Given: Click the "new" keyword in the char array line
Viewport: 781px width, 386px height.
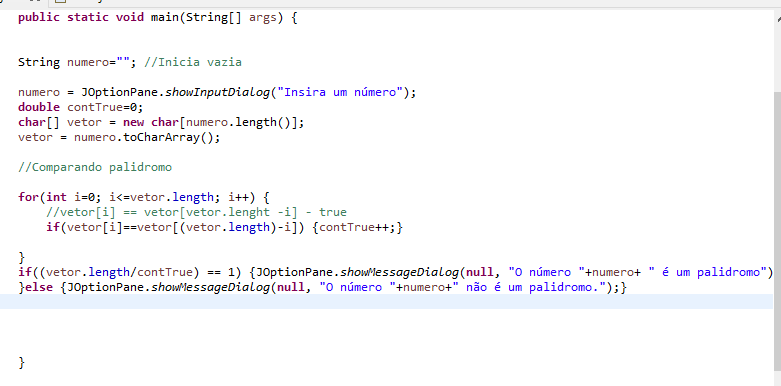Looking at the screenshot, I should pos(133,123).
